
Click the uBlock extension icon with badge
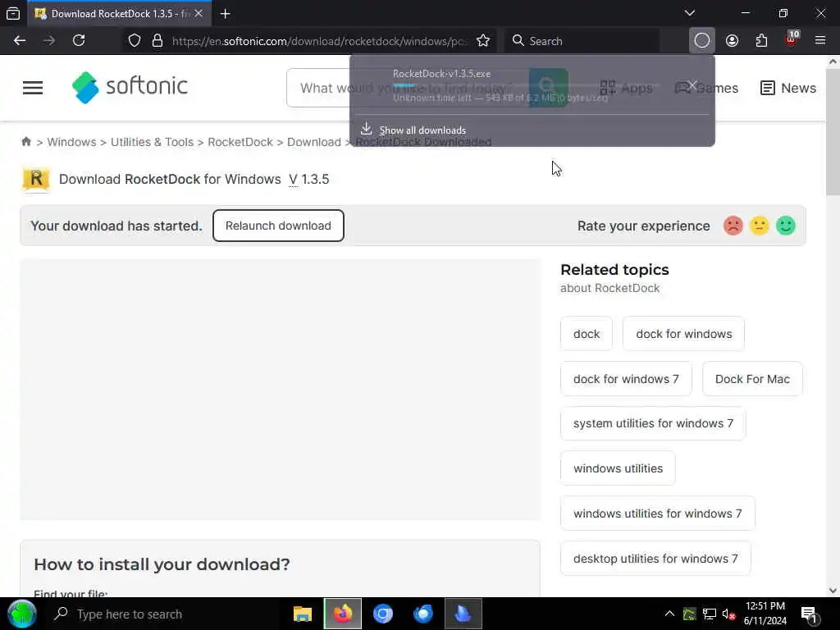click(792, 39)
